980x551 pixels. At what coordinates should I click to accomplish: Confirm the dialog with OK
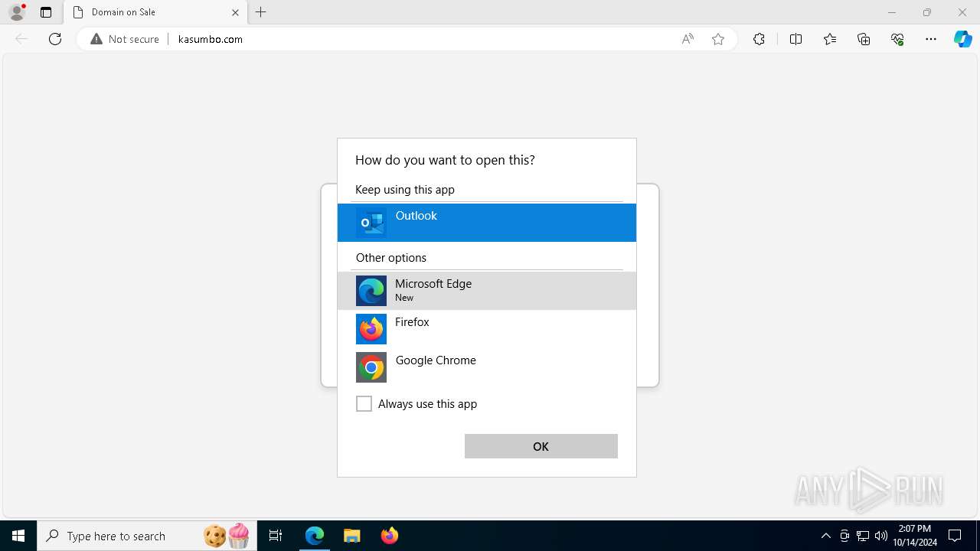[541, 446]
